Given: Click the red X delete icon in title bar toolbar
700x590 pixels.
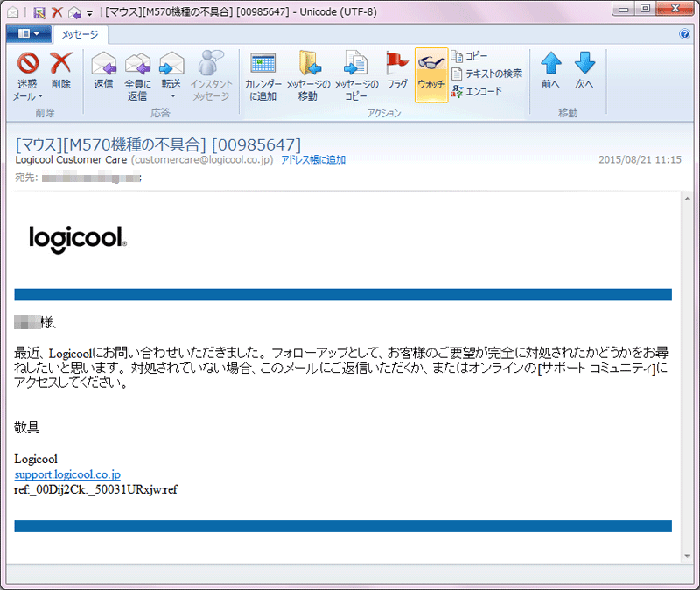Looking at the screenshot, I should pyautogui.click(x=57, y=12).
